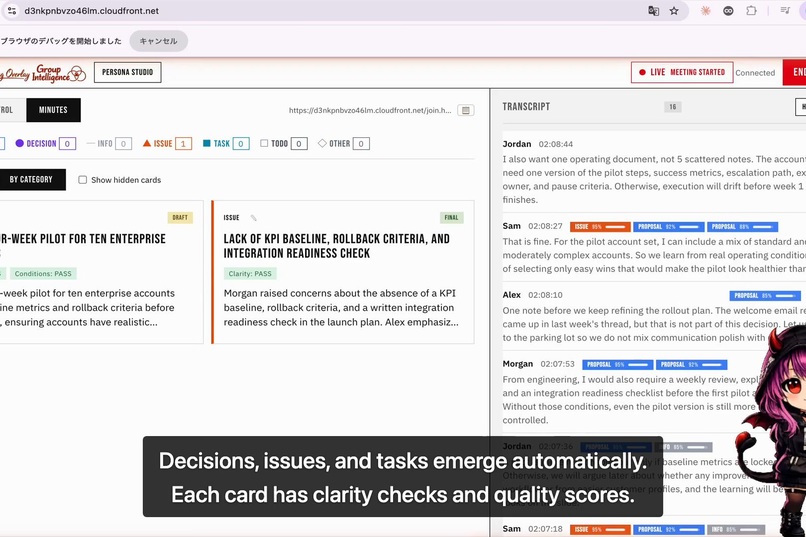
Task: Click the ISSUE label atop the issue card
Action: coord(231,218)
